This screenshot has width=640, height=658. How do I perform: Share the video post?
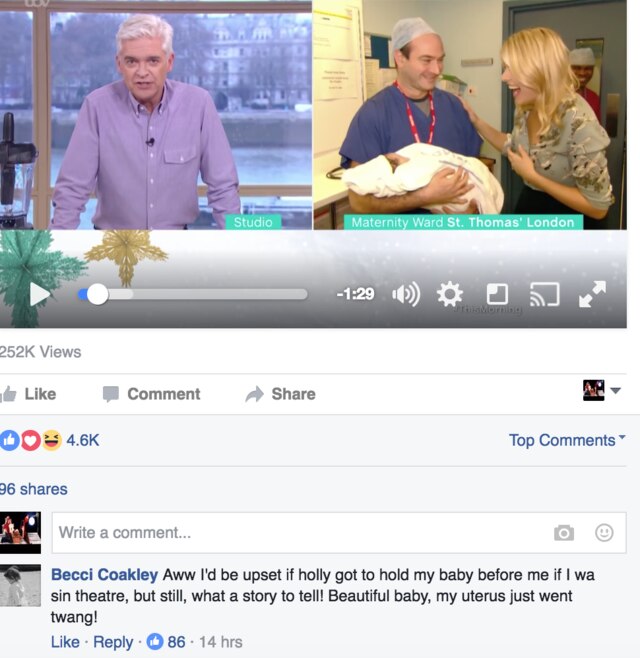(280, 394)
